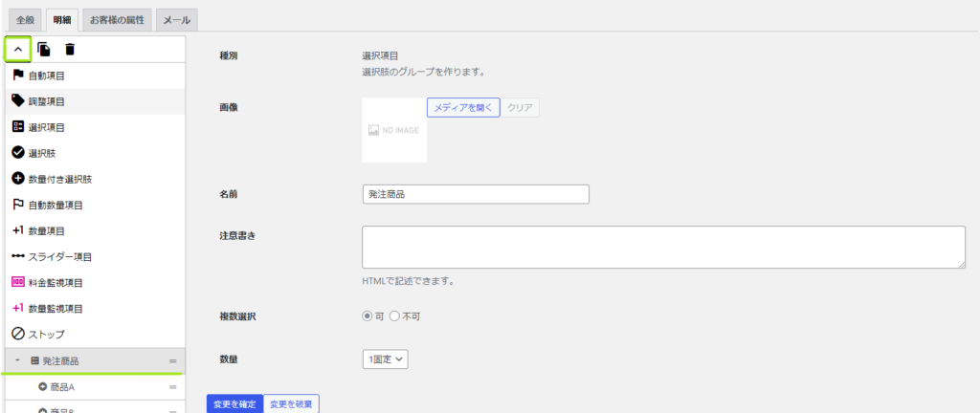The height and width of the screenshot is (413, 980).
Task: Select the 調整項目 tag icon
Action: click(x=17, y=100)
